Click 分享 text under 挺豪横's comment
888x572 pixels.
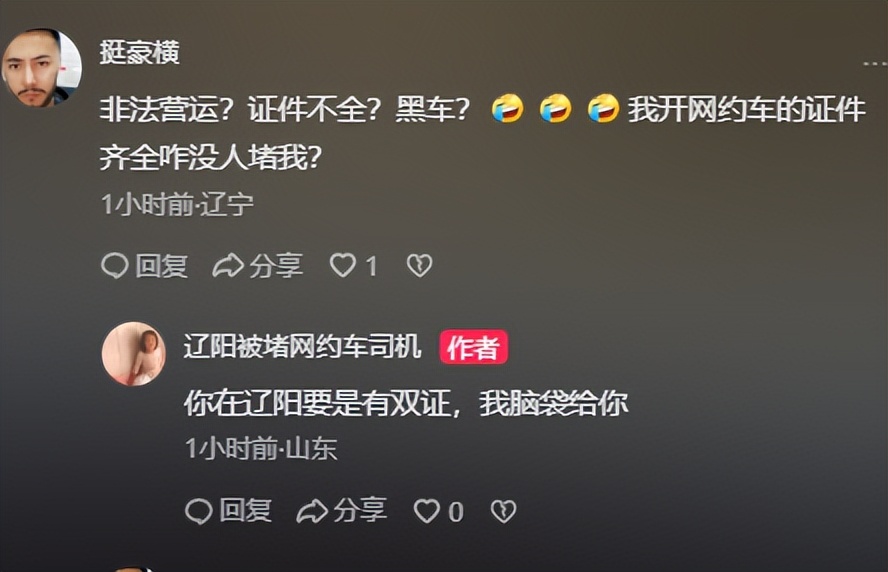[276, 266]
